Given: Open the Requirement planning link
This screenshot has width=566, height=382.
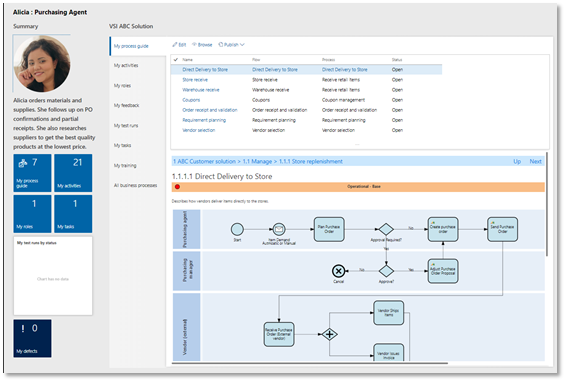Looking at the screenshot, I should tap(204, 120).
